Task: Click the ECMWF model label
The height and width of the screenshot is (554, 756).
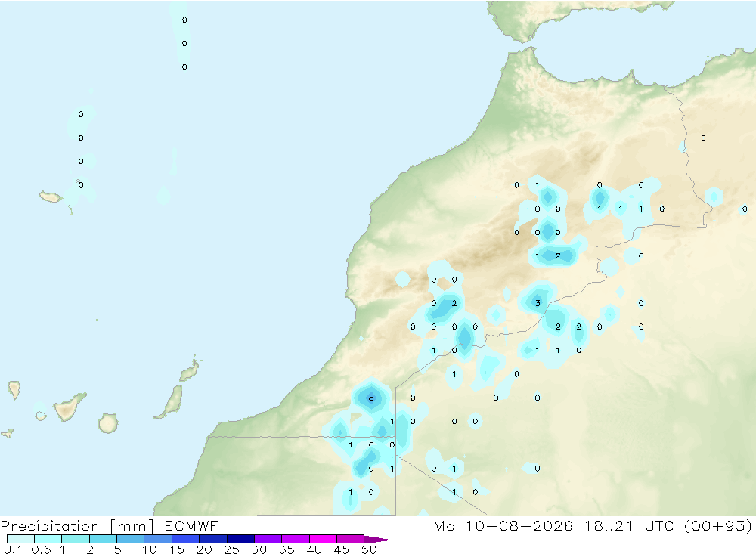Action: point(191,525)
